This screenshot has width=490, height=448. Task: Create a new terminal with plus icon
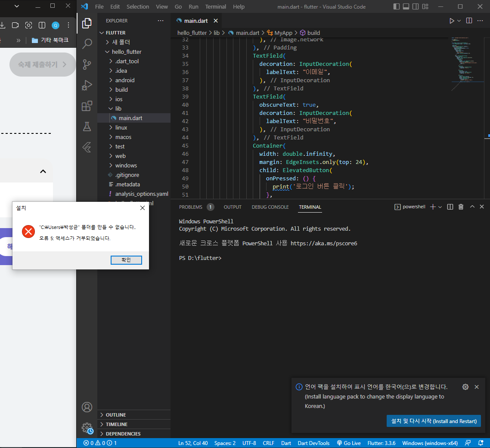pyautogui.click(x=433, y=207)
